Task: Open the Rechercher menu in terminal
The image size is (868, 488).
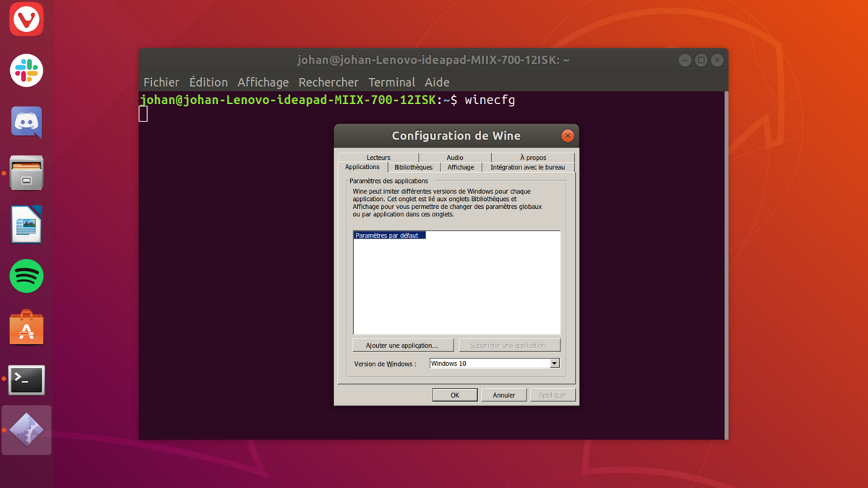Action: (328, 82)
